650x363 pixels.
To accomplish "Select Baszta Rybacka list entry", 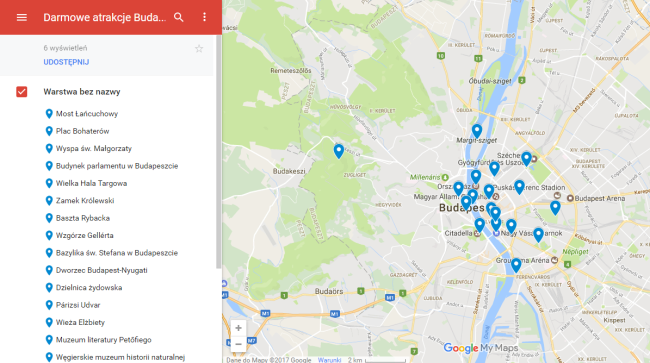I will tap(83, 218).
